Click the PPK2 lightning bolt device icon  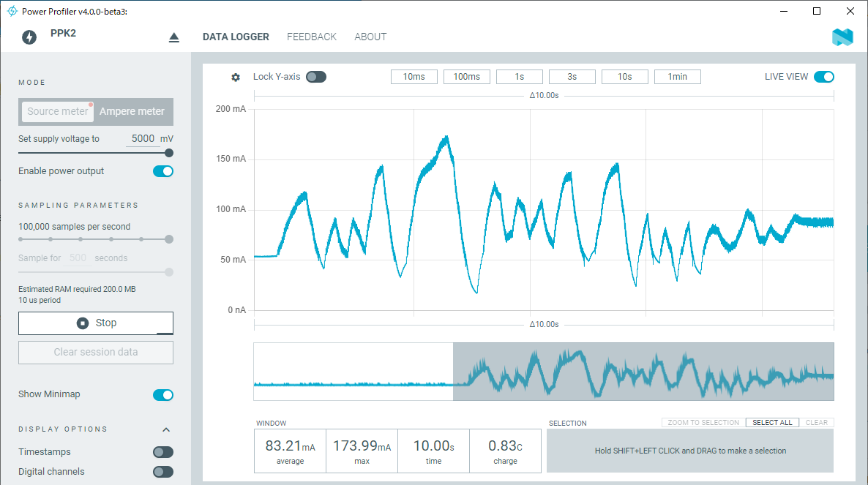[29, 37]
